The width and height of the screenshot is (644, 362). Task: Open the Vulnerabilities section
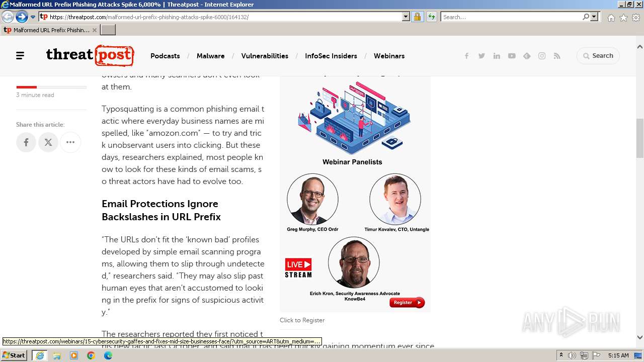265,56
